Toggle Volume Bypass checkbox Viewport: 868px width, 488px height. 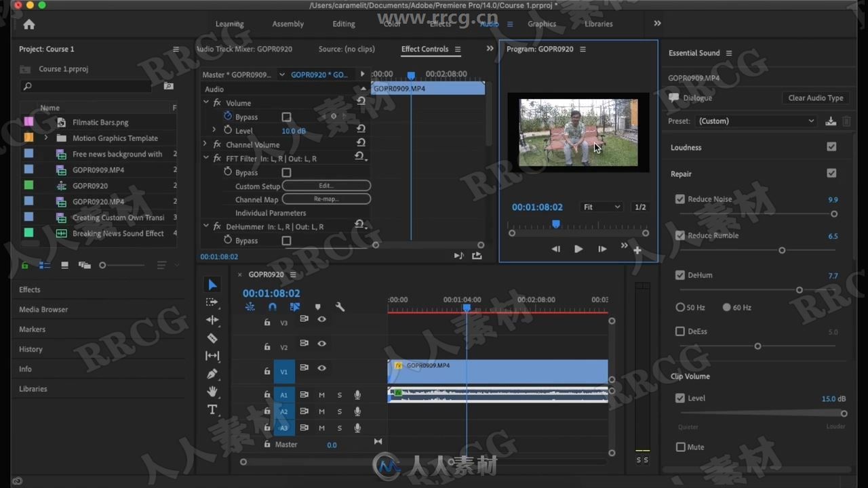click(x=286, y=117)
